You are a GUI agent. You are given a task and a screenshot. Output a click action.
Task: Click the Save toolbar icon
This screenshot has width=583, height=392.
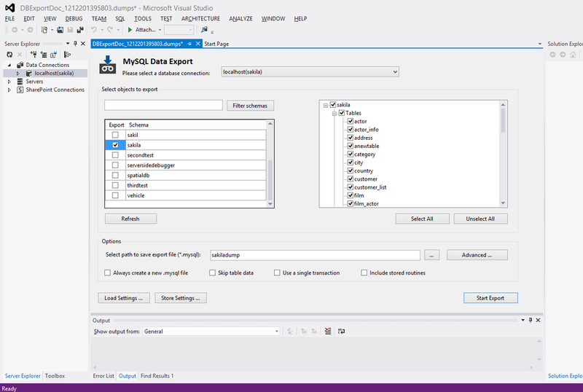click(70, 30)
